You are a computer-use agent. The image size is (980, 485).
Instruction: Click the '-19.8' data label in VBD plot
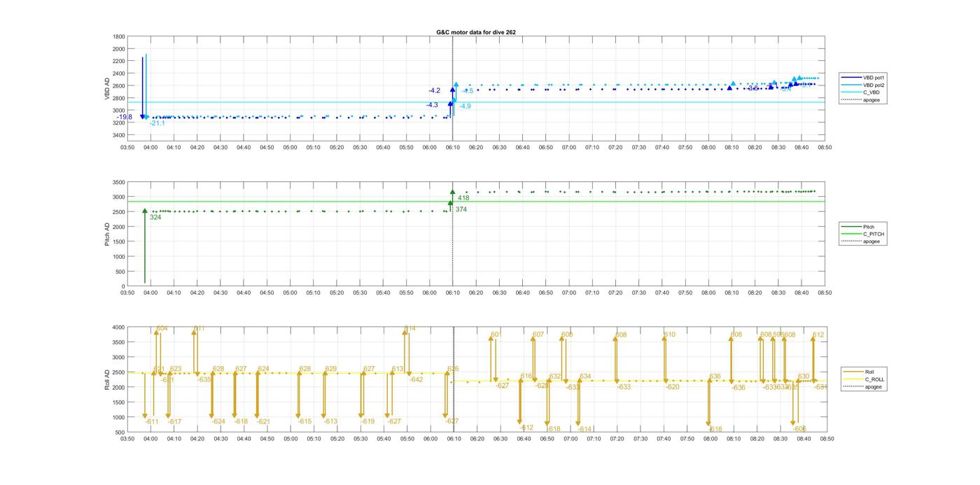pyautogui.click(x=125, y=117)
